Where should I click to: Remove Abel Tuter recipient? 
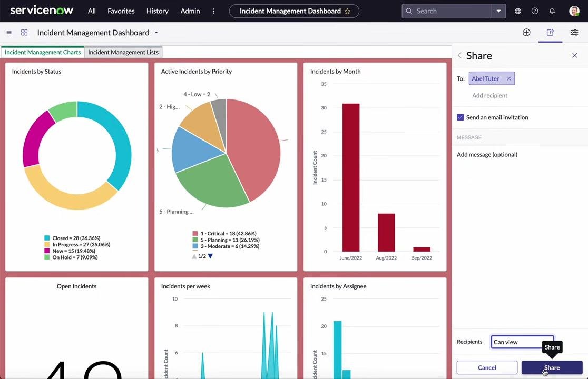(x=509, y=78)
